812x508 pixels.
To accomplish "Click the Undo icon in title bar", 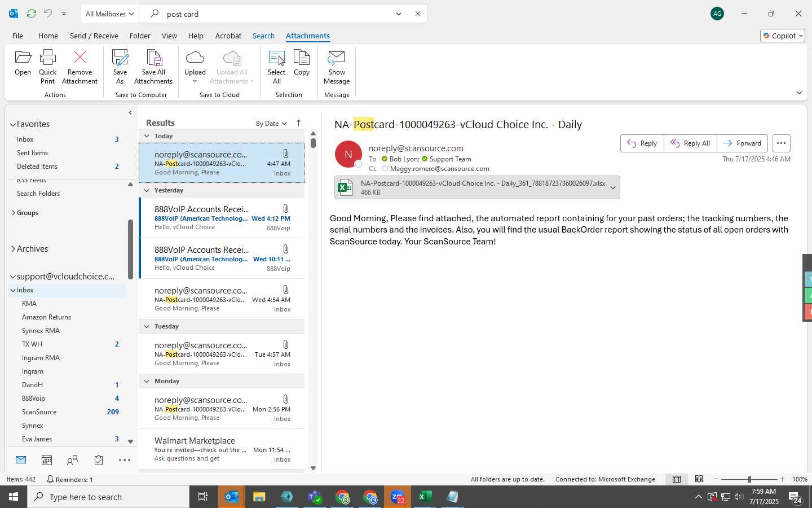I will 48,14.
